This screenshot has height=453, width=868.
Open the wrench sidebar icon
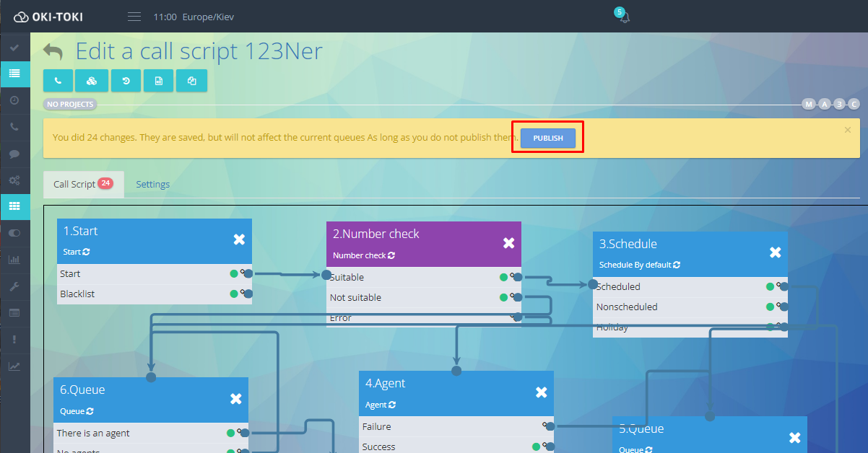pos(14,286)
